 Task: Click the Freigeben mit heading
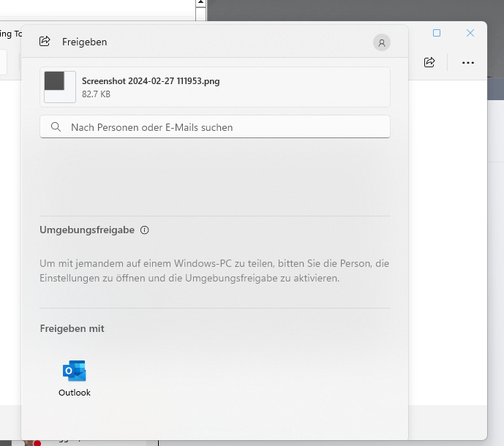pyautogui.click(x=72, y=328)
